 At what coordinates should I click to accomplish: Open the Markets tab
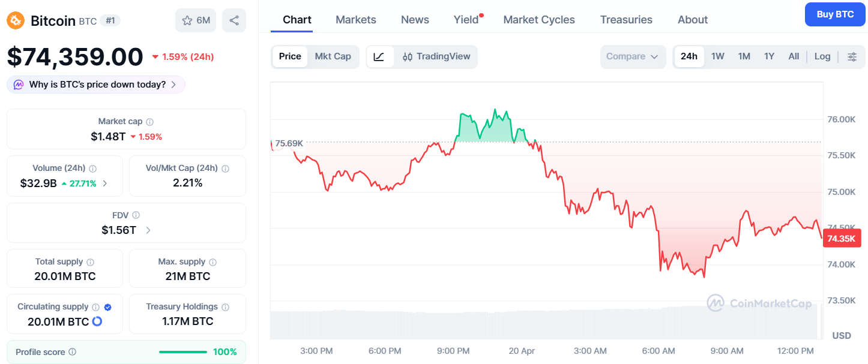pyautogui.click(x=356, y=20)
